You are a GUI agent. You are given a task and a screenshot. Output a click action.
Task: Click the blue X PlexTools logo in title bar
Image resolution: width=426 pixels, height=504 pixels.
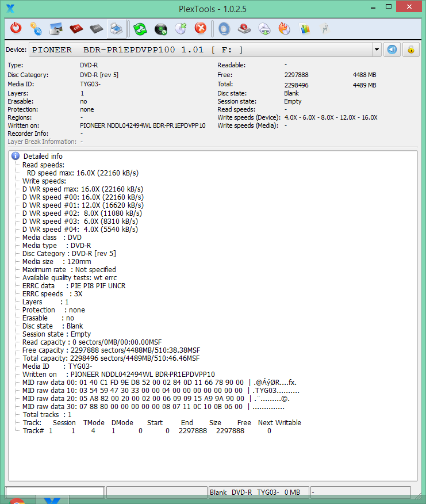pyautogui.click(x=10, y=9)
